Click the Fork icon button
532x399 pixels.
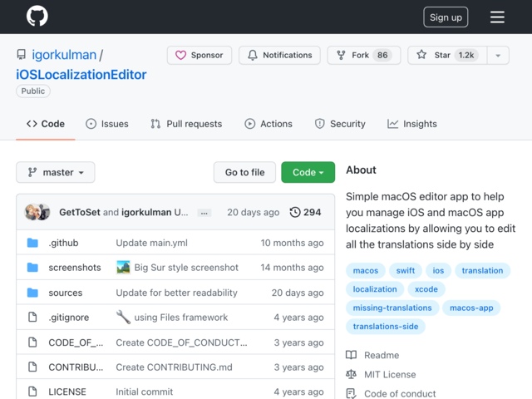tap(364, 55)
